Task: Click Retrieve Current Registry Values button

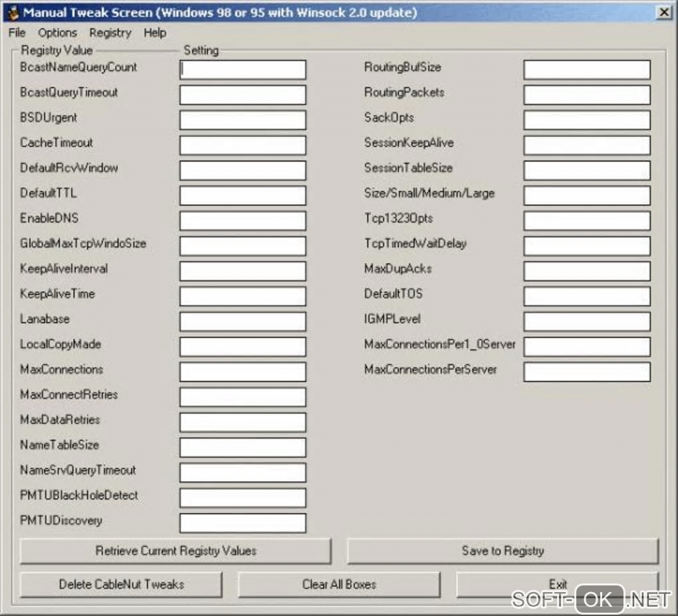Action: (x=175, y=551)
